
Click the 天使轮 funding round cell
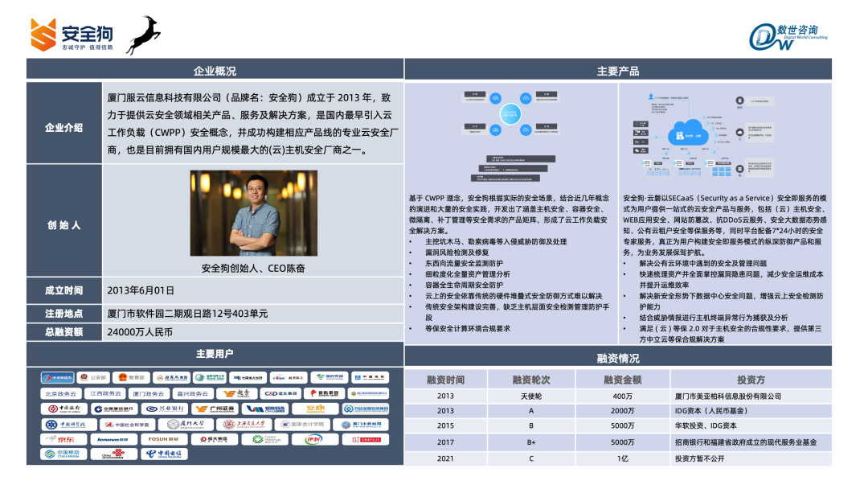(531, 396)
